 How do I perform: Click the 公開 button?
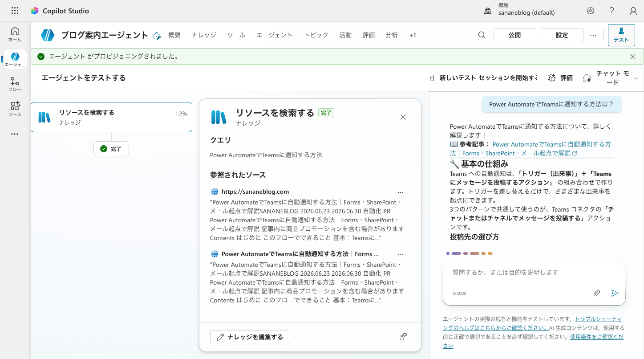point(515,35)
